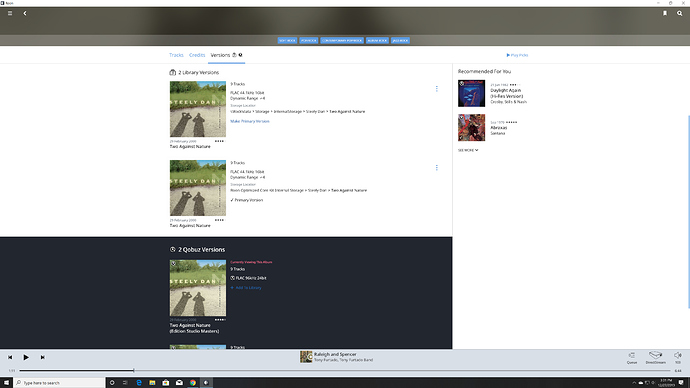Open Daylight Again album thumbnail
The width and height of the screenshot is (690, 388).
(471, 93)
